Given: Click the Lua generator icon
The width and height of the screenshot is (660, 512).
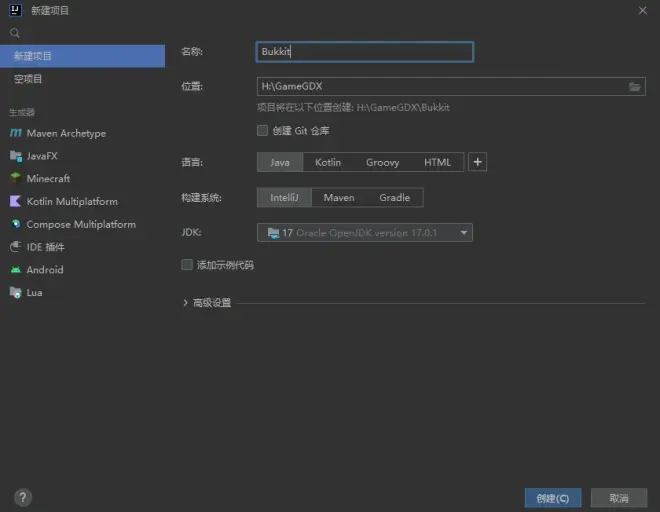Looking at the screenshot, I should [16, 292].
